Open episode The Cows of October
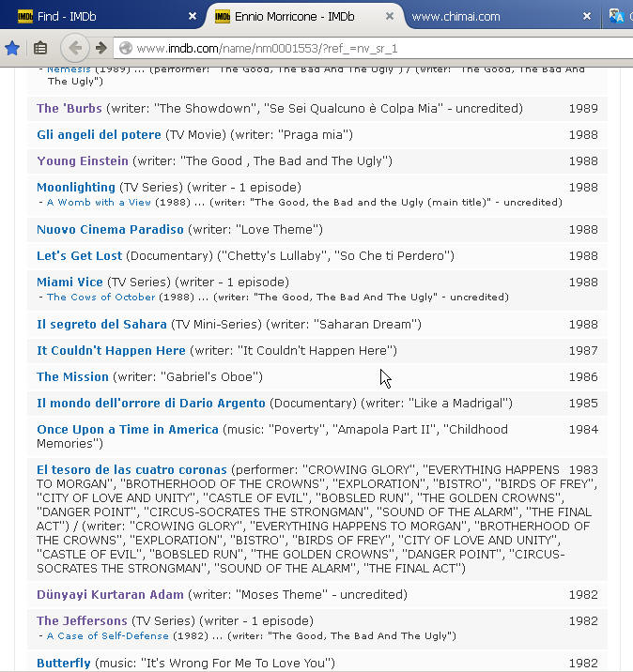The image size is (633, 672). (100, 297)
